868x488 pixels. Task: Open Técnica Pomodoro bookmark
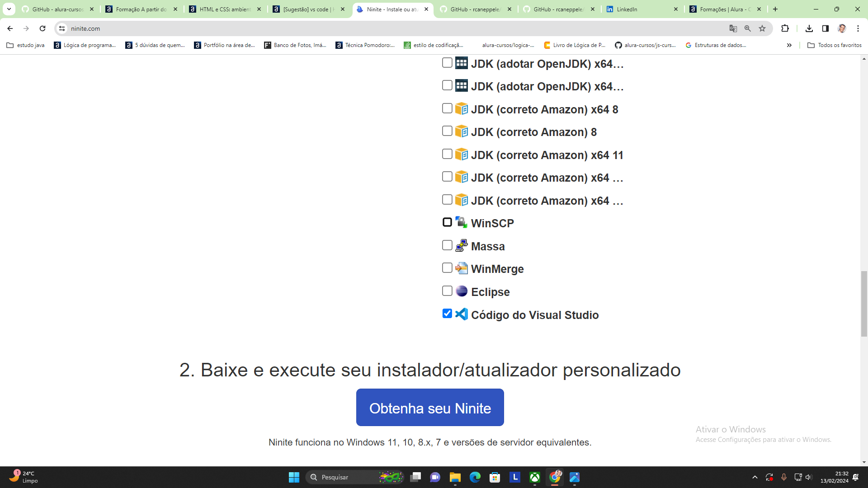coord(365,45)
